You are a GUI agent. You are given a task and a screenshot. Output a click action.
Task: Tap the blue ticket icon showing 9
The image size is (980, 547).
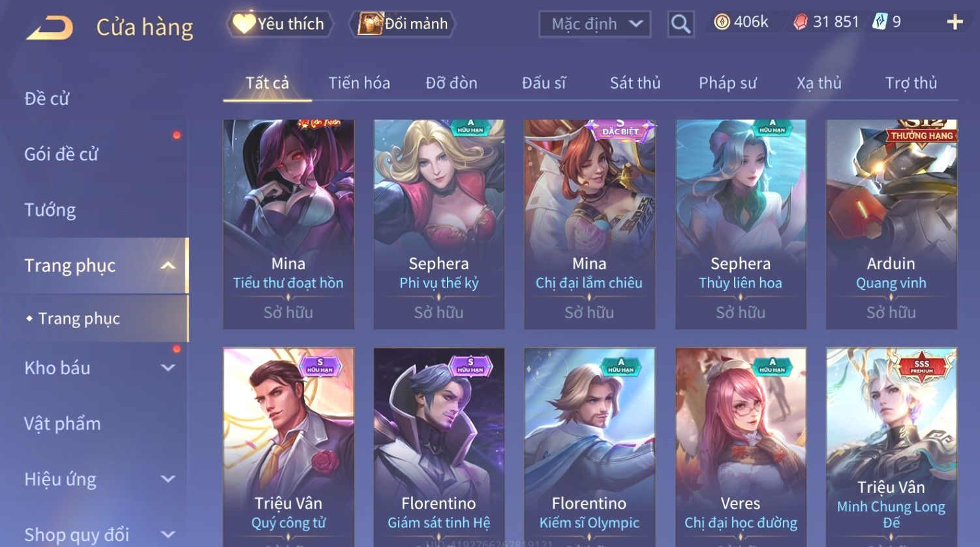click(x=880, y=22)
